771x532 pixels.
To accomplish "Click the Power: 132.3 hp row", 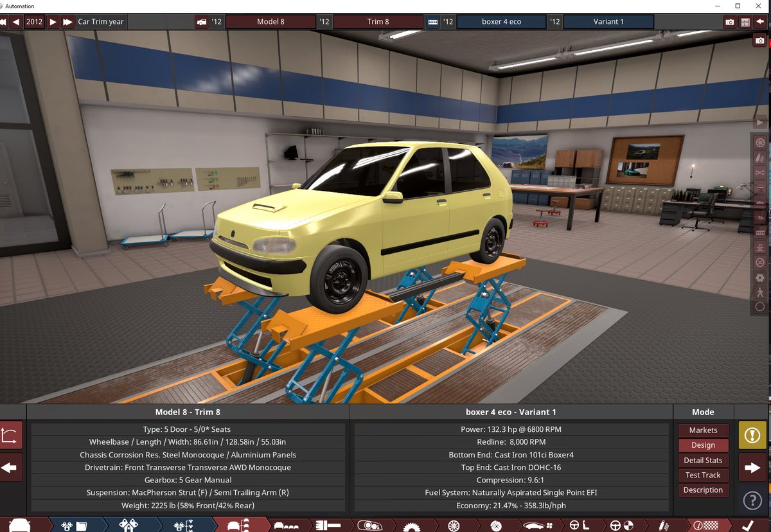I will point(511,429).
